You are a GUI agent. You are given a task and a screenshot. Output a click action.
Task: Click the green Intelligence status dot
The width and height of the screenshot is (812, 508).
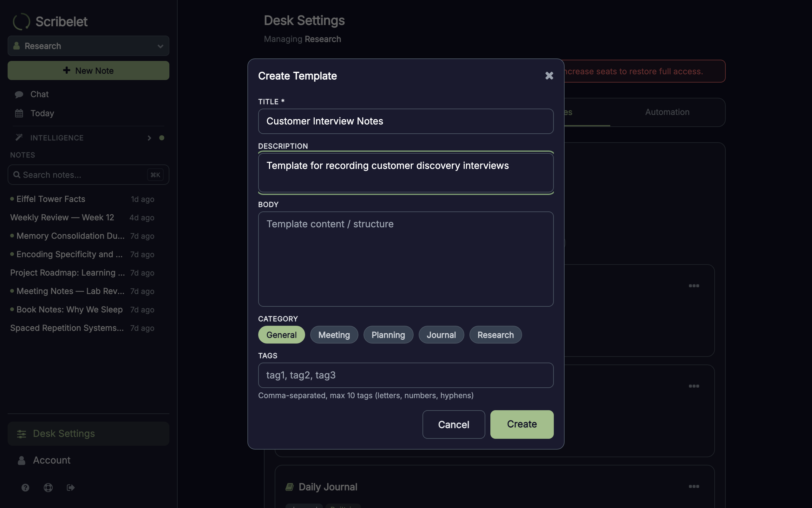click(x=162, y=138)
